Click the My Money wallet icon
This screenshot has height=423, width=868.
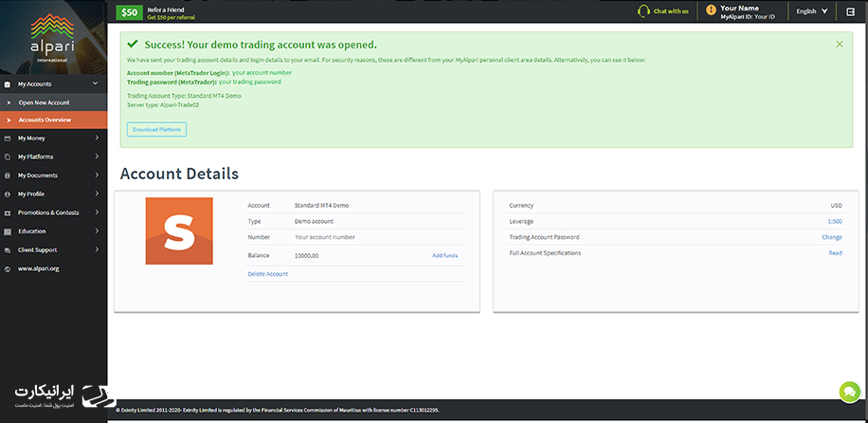(7, 138)
